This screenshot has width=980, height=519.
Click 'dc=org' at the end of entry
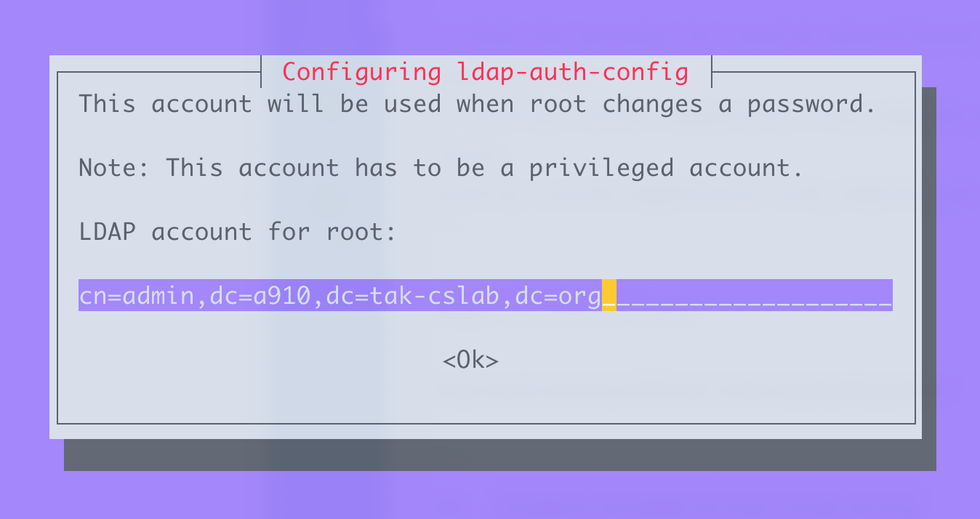point(558,297)
